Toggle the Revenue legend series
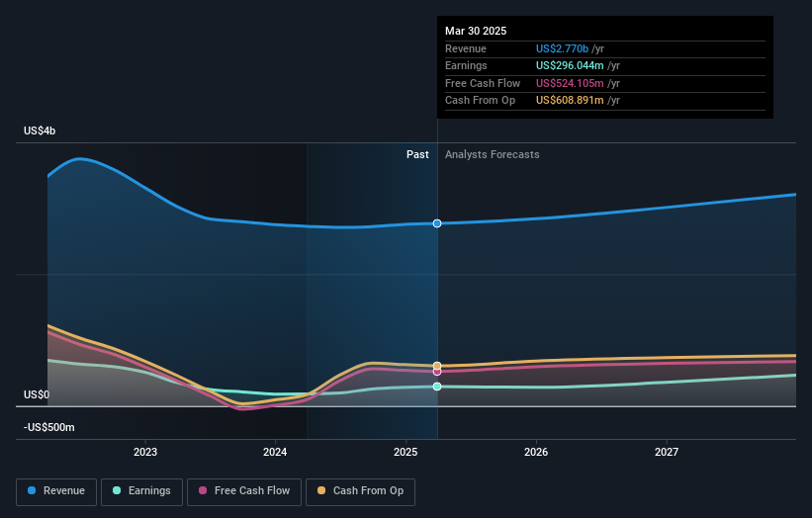 [x=56, y=491]
